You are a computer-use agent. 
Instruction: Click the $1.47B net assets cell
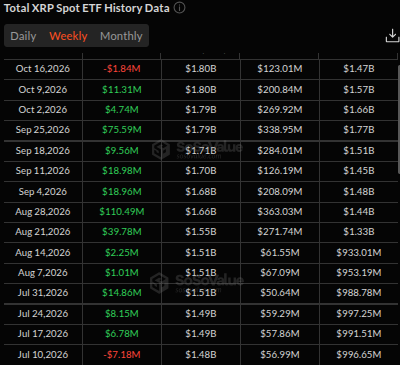[x=359, y=69]
